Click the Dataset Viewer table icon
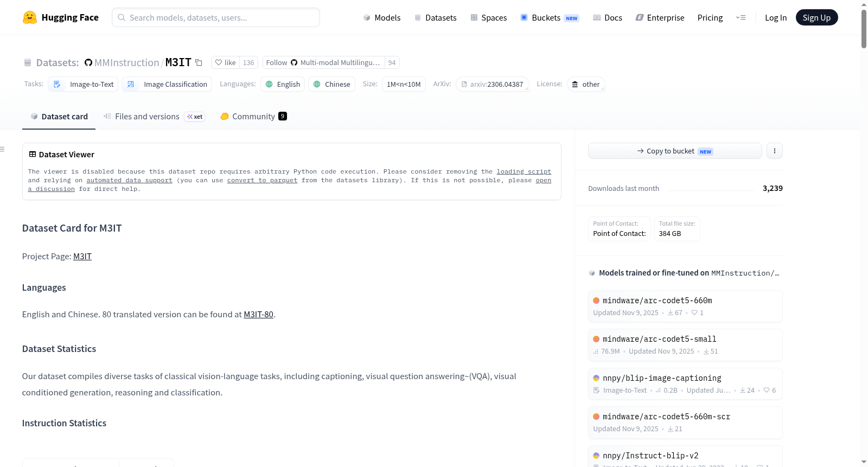The image size is (868, 467). point(33,155)
